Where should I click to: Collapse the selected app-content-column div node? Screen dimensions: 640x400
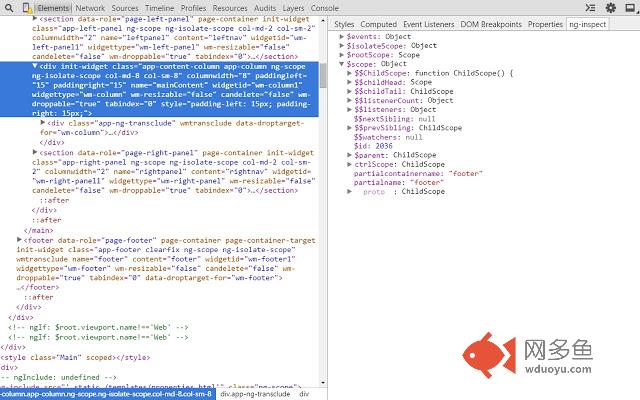coord(35,66)
